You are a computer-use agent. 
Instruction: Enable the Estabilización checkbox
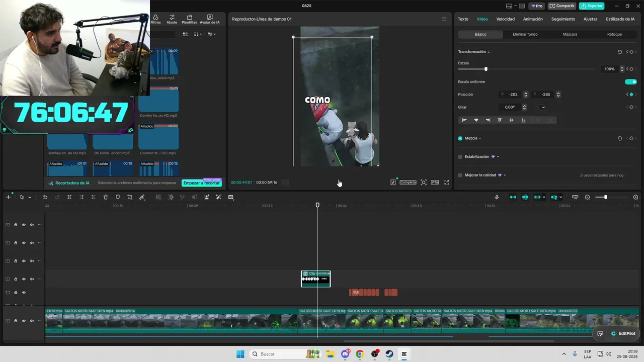tap(460, 157)
